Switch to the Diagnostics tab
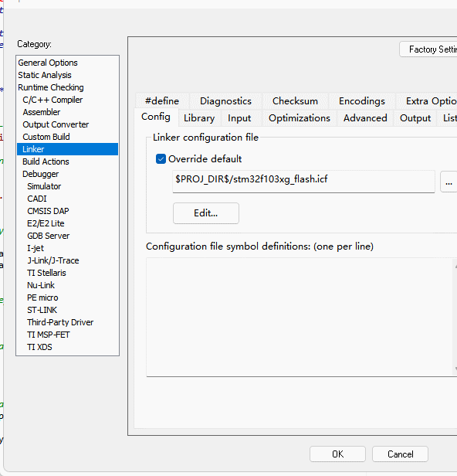Image resolution: width=457 pixels, height=476 pixels. tap(225, 101)
